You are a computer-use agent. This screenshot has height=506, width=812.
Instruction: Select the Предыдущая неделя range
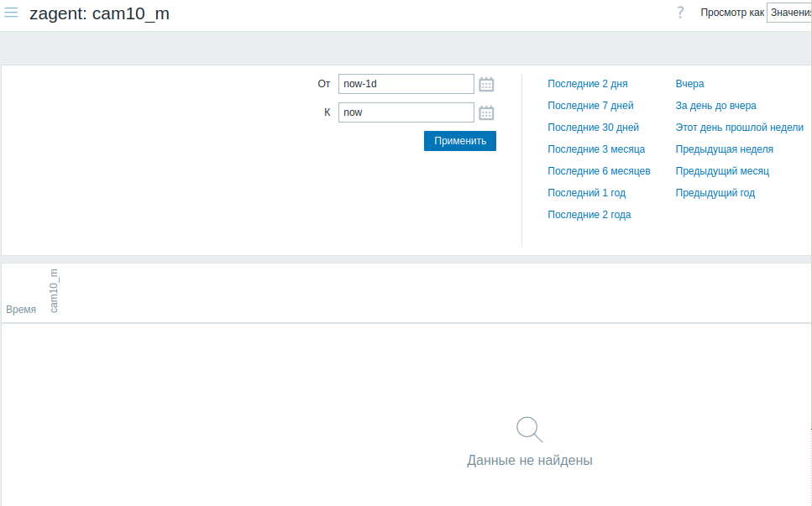pos(723,149)
